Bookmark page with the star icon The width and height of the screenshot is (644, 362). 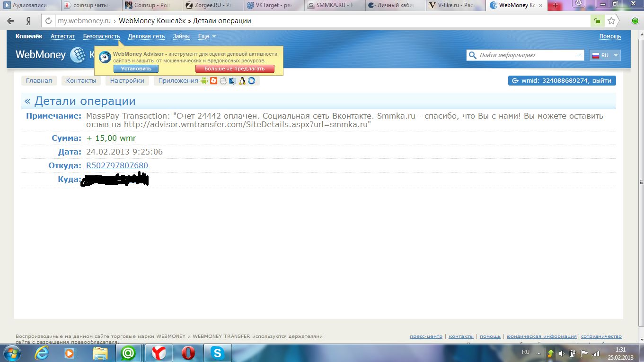tap(611, 21)
